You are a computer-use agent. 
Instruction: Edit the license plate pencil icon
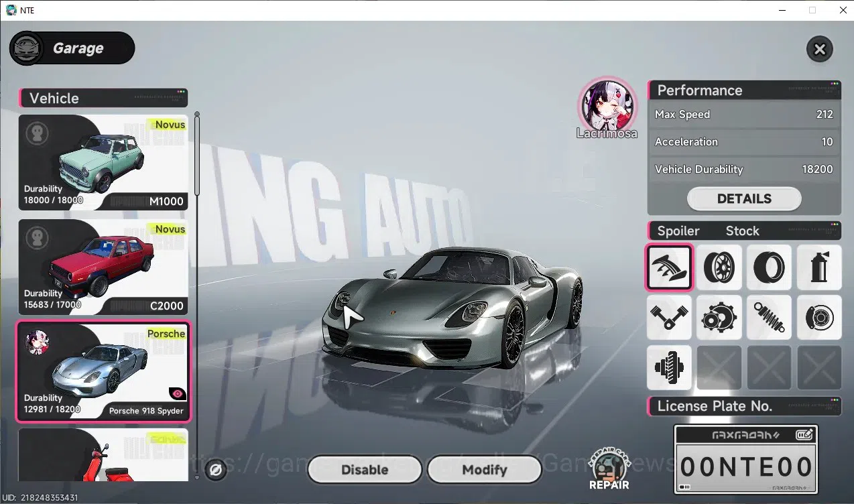click(x=804, y=435)
